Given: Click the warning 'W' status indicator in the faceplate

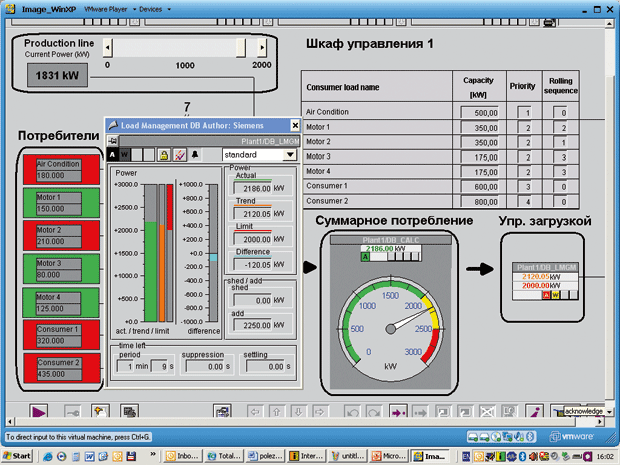Looking at the screenshot, I should [125, 155].
